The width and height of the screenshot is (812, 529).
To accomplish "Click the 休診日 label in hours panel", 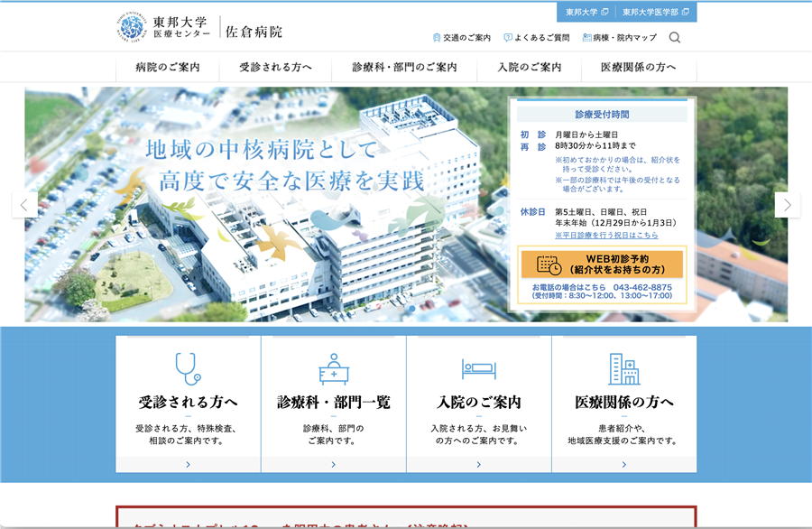I will pos(532,212).
